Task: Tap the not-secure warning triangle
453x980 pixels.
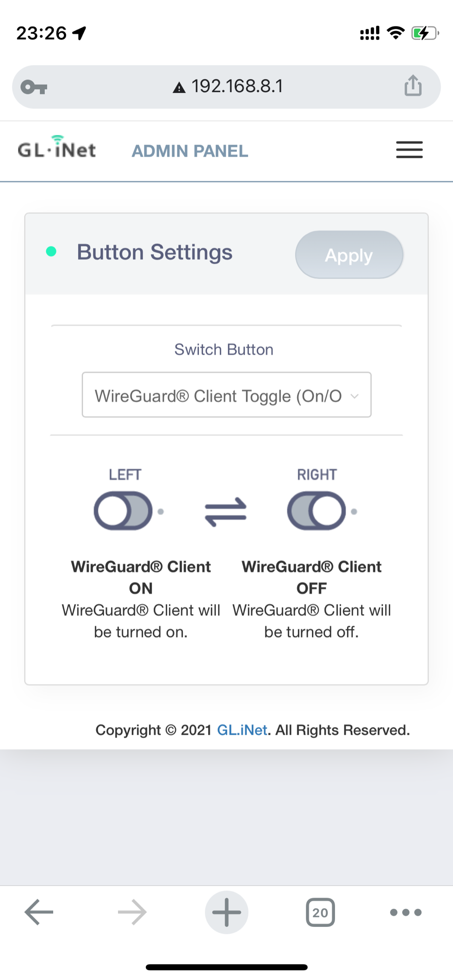Action: pyautogui.click(x=179, y=87)
